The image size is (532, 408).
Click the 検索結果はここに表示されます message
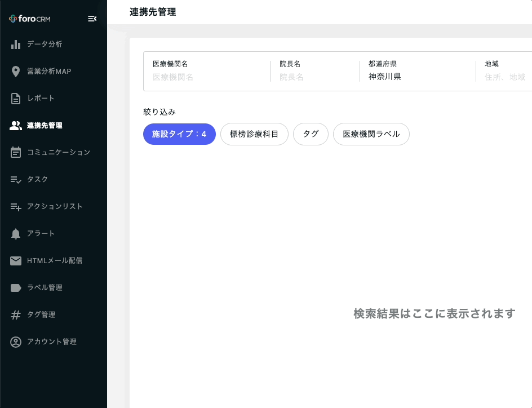[x=435, y=313]
